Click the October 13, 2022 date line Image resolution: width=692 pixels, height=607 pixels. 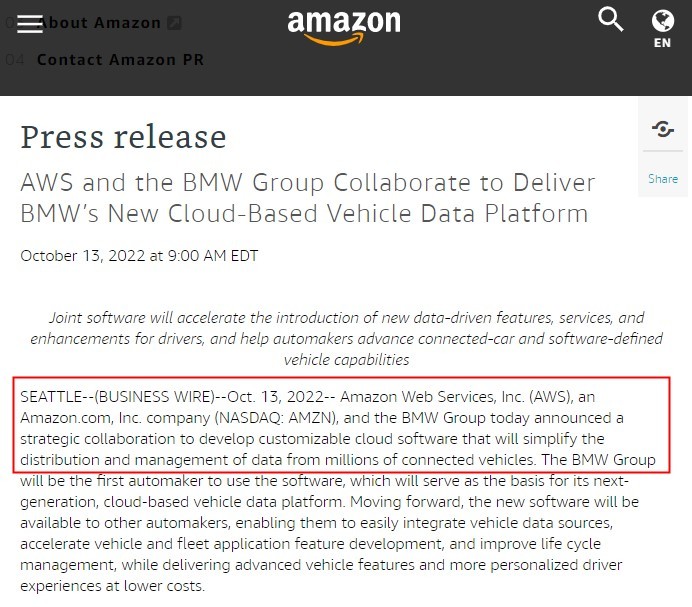coord(139,256)
